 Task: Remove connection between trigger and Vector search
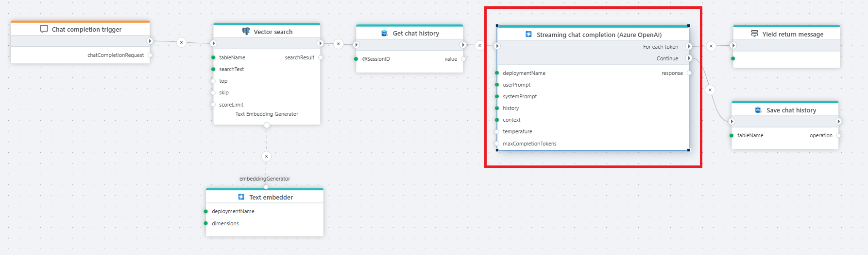(x=181, y=42)
